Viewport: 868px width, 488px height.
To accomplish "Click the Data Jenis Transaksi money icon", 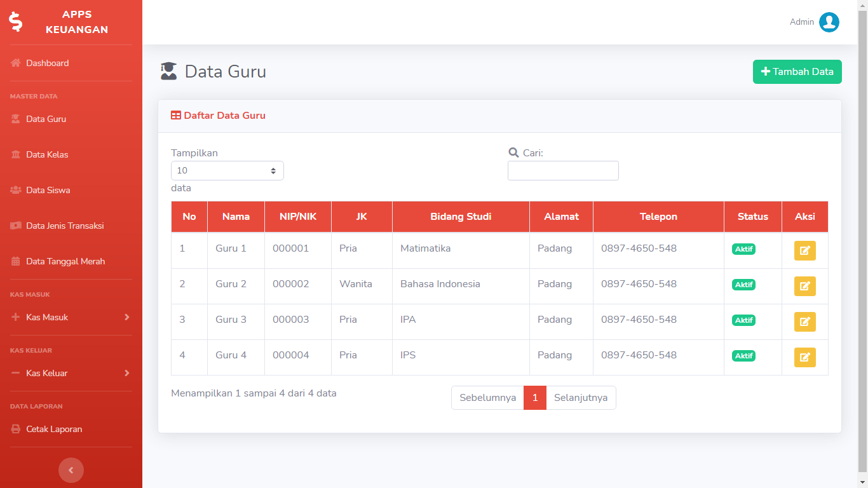I will 16,226.
